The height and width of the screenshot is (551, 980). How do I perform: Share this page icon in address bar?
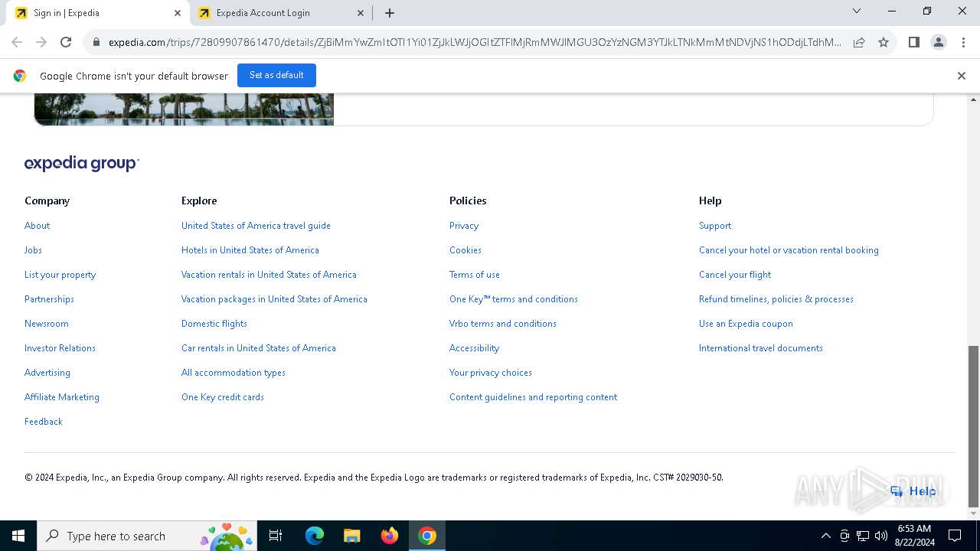[859, 42]
